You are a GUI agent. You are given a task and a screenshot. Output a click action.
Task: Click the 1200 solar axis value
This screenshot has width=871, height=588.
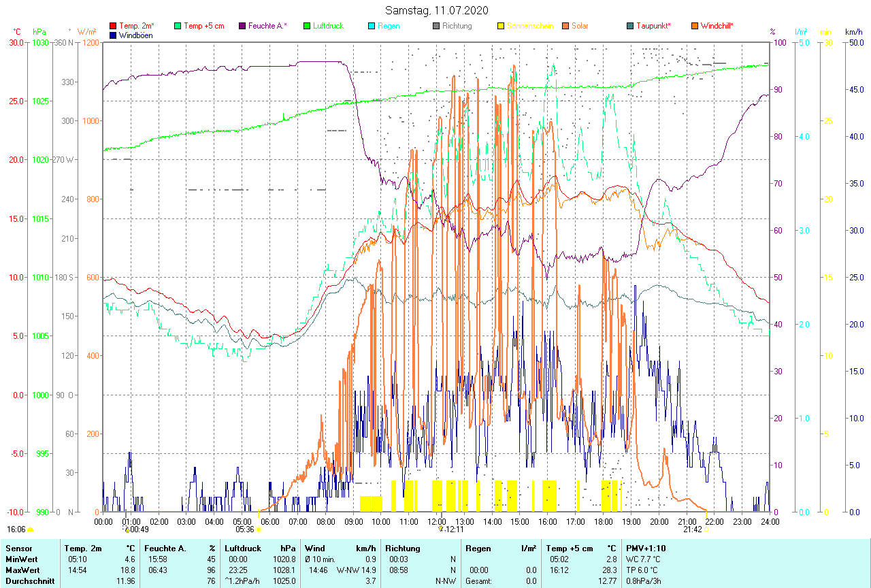click(x=91, y=42)
